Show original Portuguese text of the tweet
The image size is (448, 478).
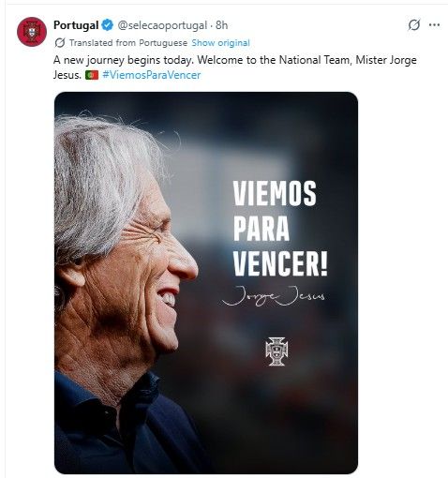tap(220, 43)
